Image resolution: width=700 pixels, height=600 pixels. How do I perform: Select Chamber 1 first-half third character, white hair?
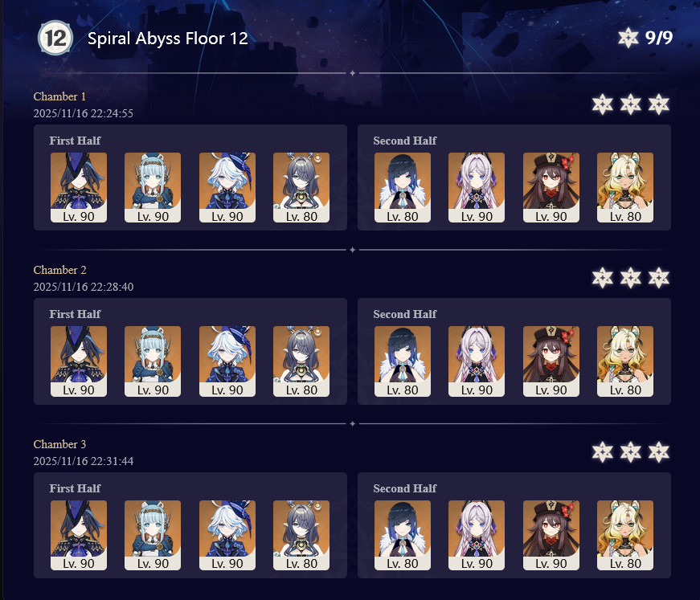click(227, 187)
